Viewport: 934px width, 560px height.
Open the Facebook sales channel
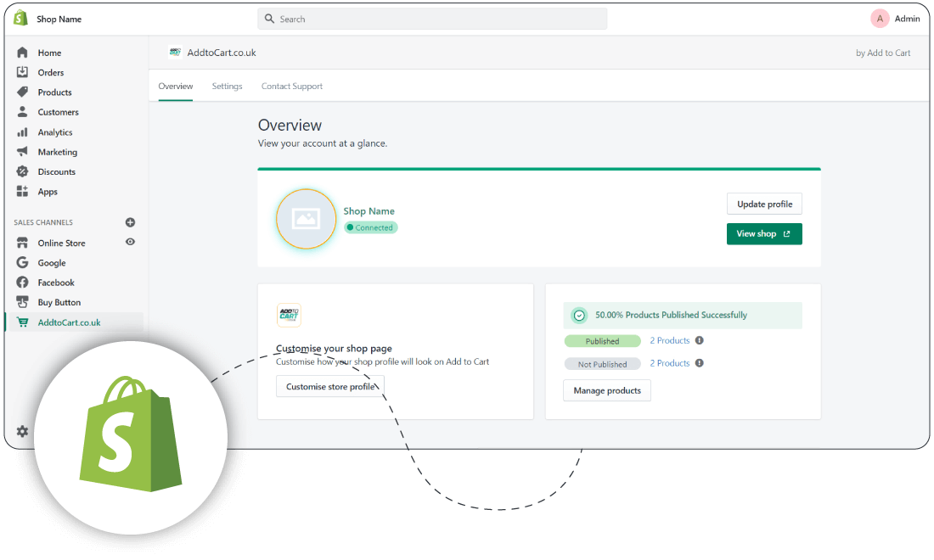(x=56, y=283)
